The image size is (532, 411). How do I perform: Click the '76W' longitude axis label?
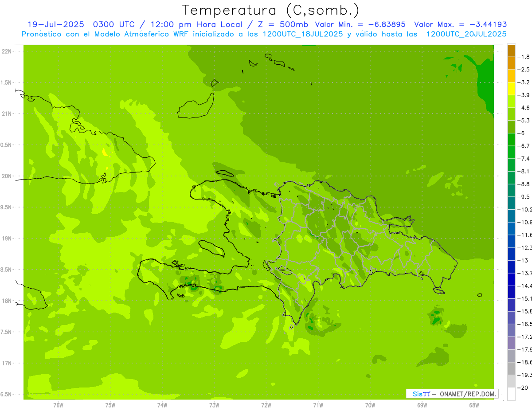[58, 405]
